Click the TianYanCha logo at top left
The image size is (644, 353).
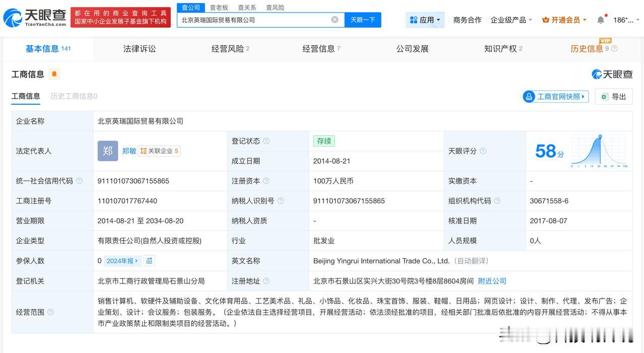tap(34, 18)
